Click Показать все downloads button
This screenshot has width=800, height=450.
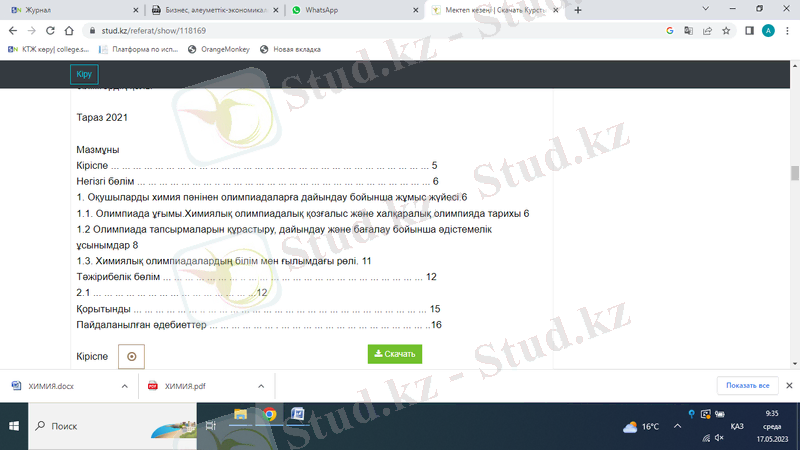coord(747,385)
